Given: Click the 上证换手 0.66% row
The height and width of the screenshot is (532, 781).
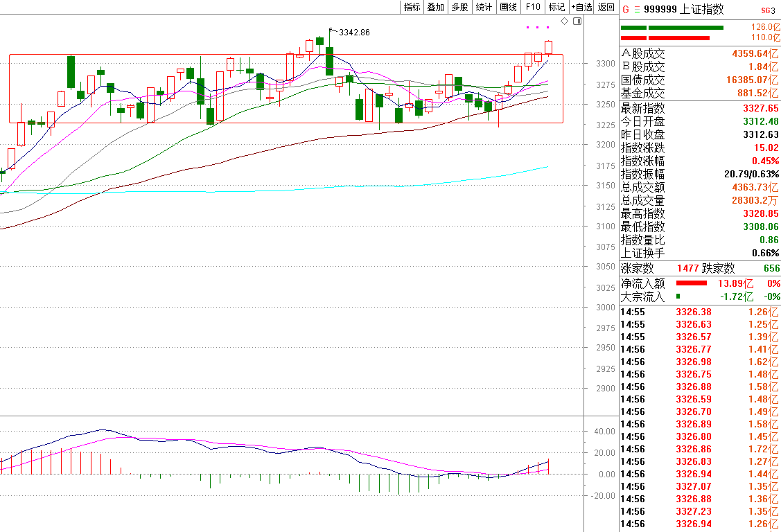Looking at the screenshot, I should (700, 254).
